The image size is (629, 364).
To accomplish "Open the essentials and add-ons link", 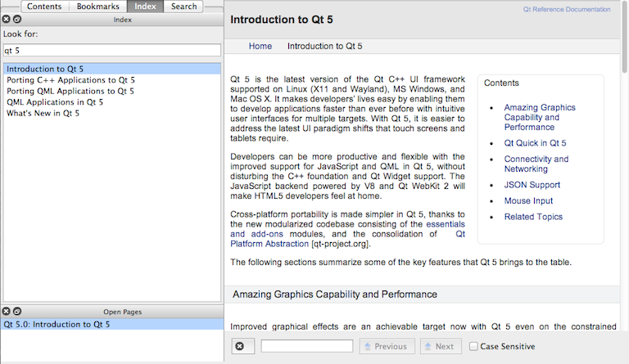I will 446,224.
